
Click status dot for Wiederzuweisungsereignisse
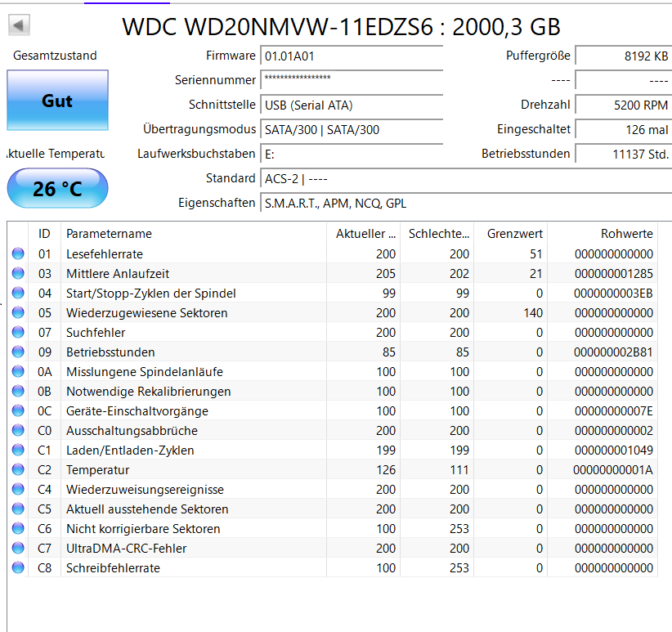(18, 489)
